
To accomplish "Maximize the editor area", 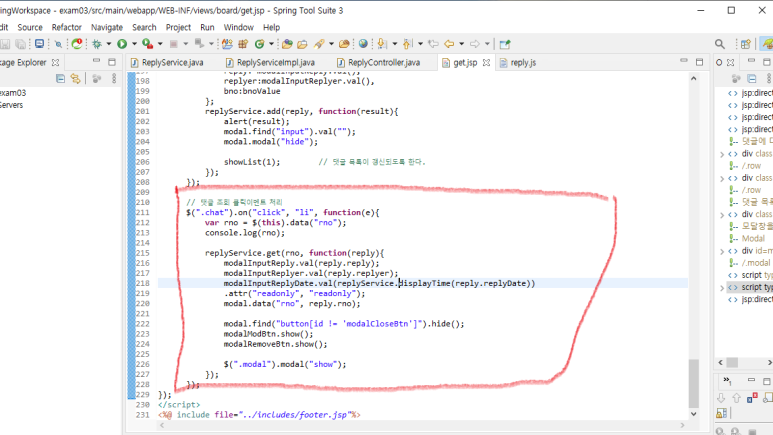I will 699,62.
